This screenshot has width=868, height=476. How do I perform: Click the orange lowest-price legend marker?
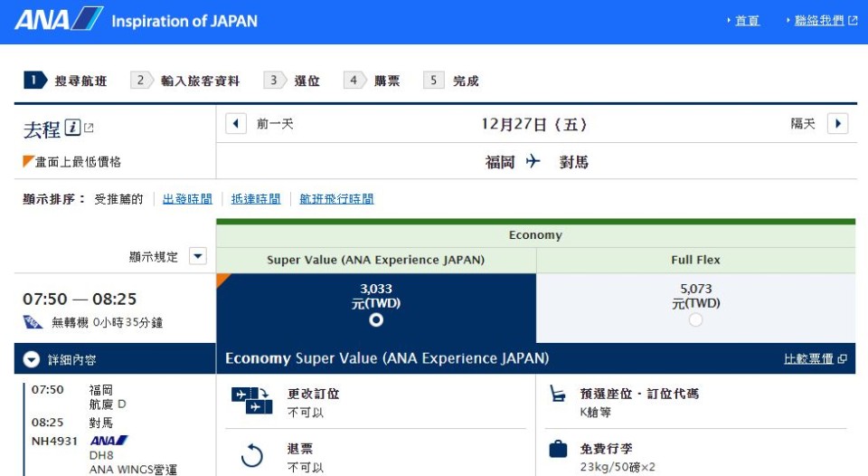(x=28, y=161)
